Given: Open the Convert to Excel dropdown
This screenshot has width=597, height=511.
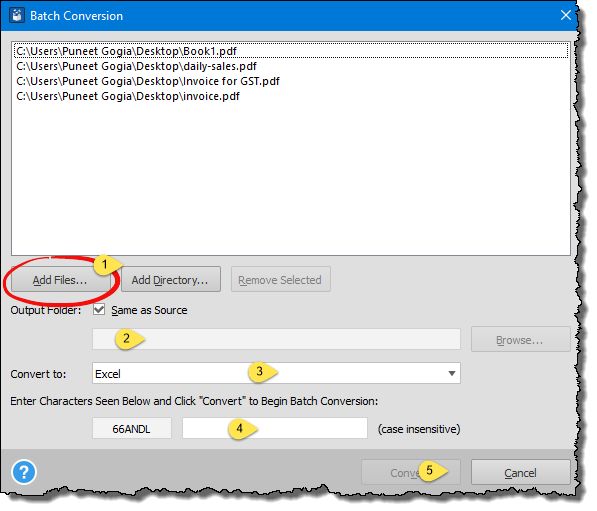Looking at the screenshot, I should 276,373.
